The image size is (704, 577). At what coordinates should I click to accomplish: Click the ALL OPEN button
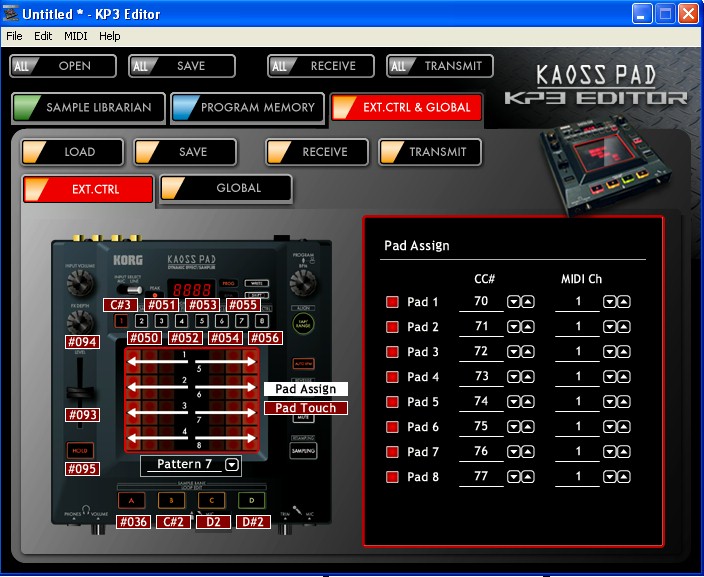click(x=63, y=66)
